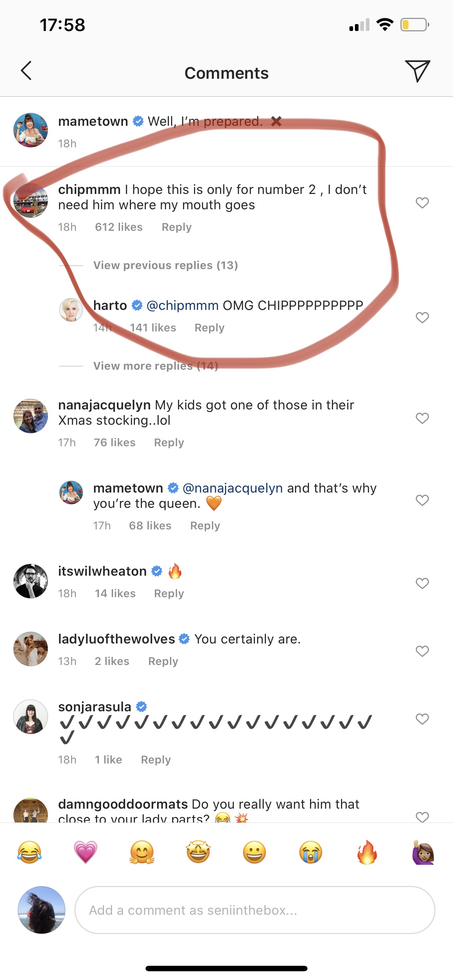Insert the pink heart emoji quick reaction
Image resolution: width=453 pixels, height=980 pixels.
pos(86,852)
